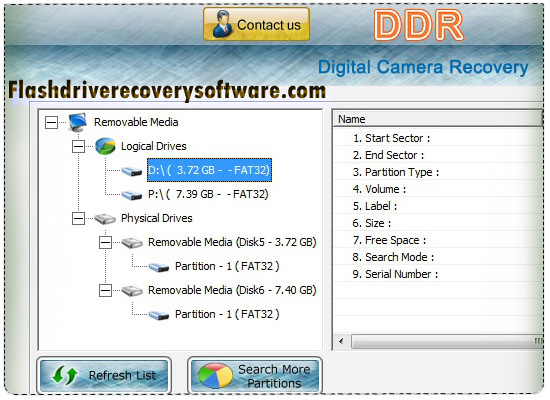550x400 pixels.
Task: Select Partition - 1 (FAT32) under Disk6
Action: (x=227, y=314)
